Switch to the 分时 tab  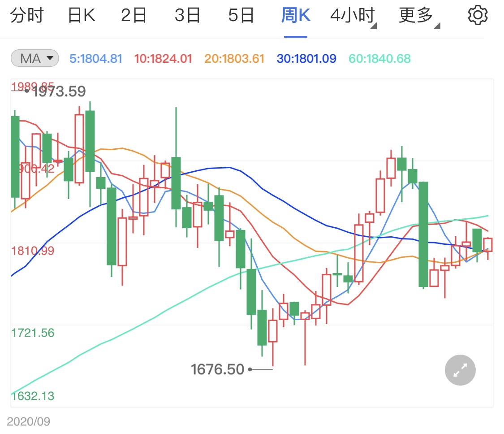(28, 14)
